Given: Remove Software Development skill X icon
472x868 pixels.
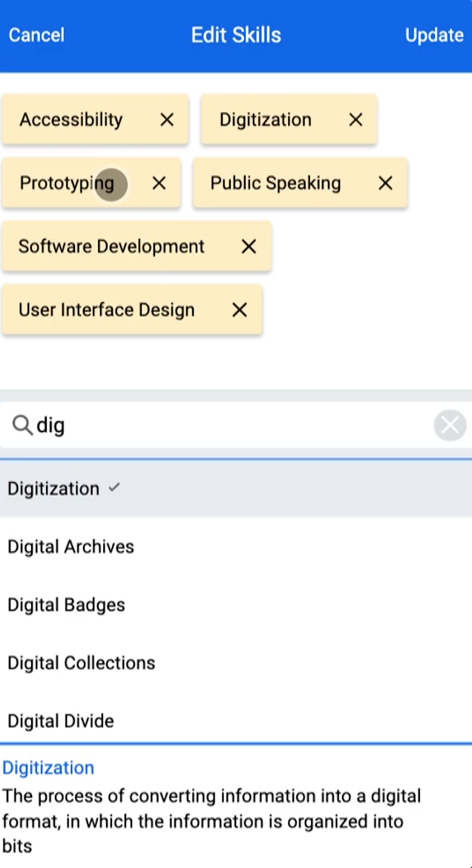Looking at the screenshot, I should coord(249,246).
